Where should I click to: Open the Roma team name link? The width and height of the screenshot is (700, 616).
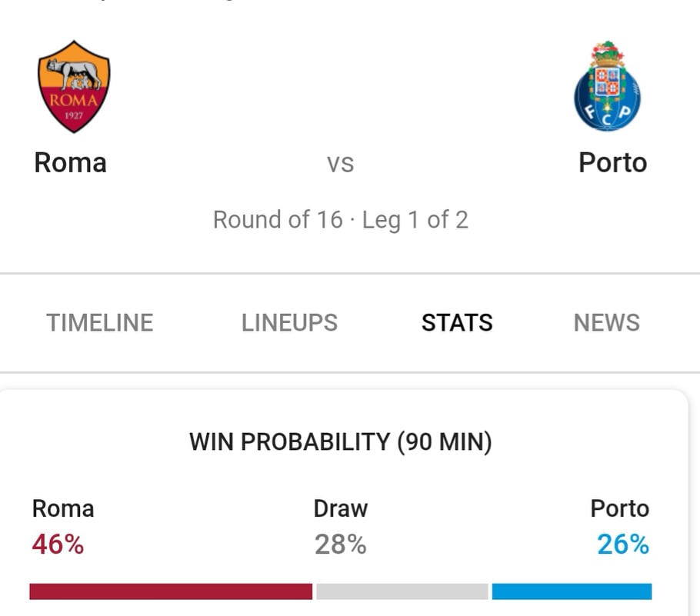click(x=71, y=162)
